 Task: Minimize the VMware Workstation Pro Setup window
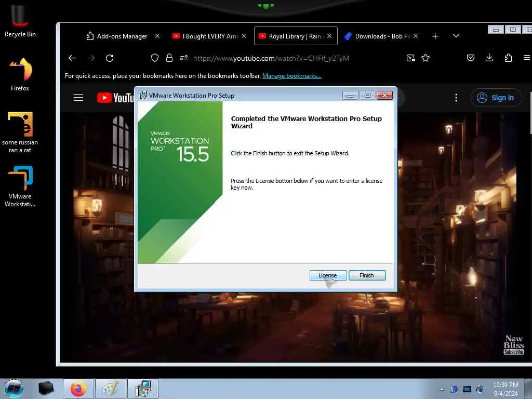pyautogui.click(x=351, y=96)
